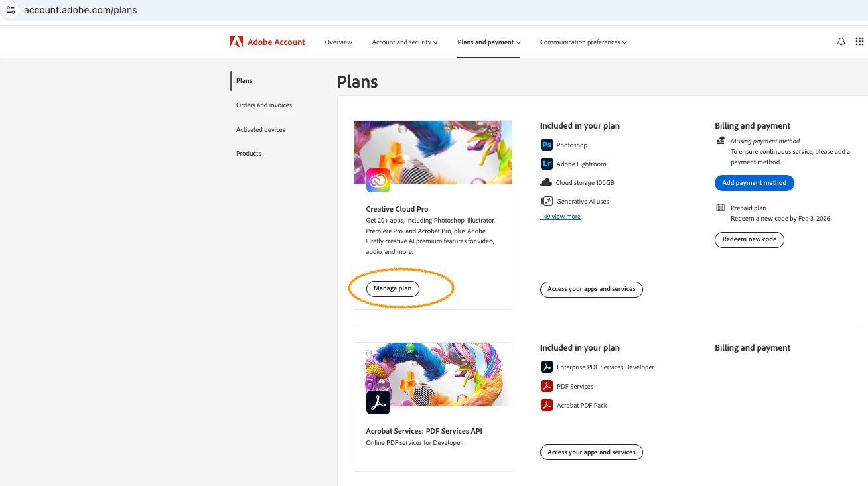Click the Creative Cloud Pro banner image
Screen dimensions: 868x486
[433, 152]
